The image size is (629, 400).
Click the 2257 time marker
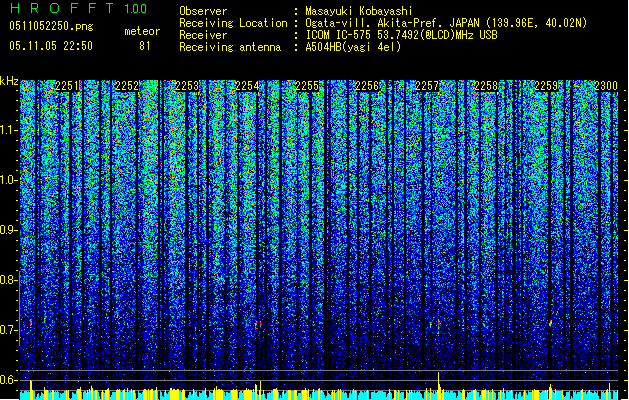[x=427, y=86]
